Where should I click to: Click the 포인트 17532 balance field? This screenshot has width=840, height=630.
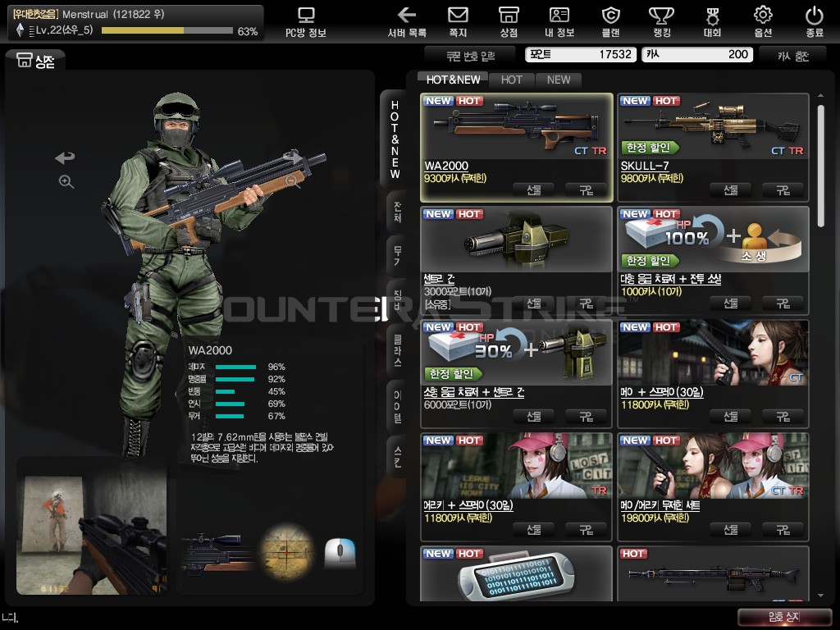tap(581, 54)
